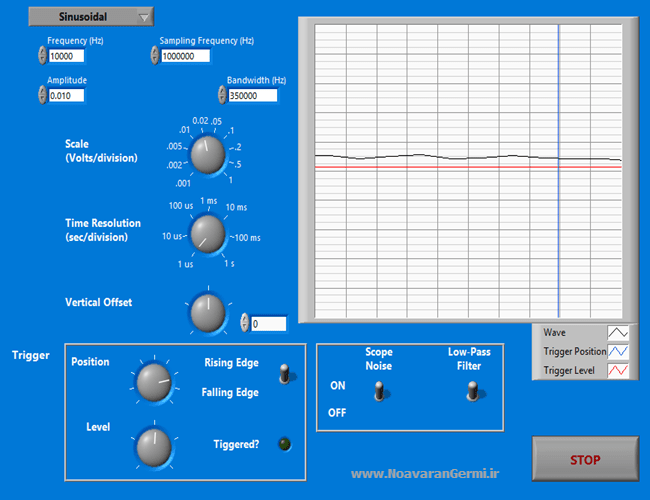Click the Sampling Frequency (Hz) input field
Viewport: 650px width, 500px height.
click(185, 56)
